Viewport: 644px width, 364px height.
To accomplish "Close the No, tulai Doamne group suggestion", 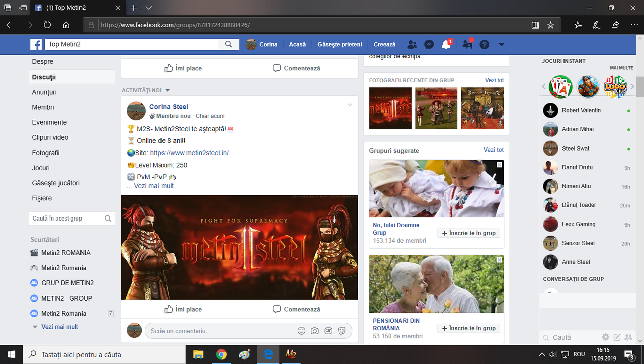I will pyautogui.click(x=499, y=165).
